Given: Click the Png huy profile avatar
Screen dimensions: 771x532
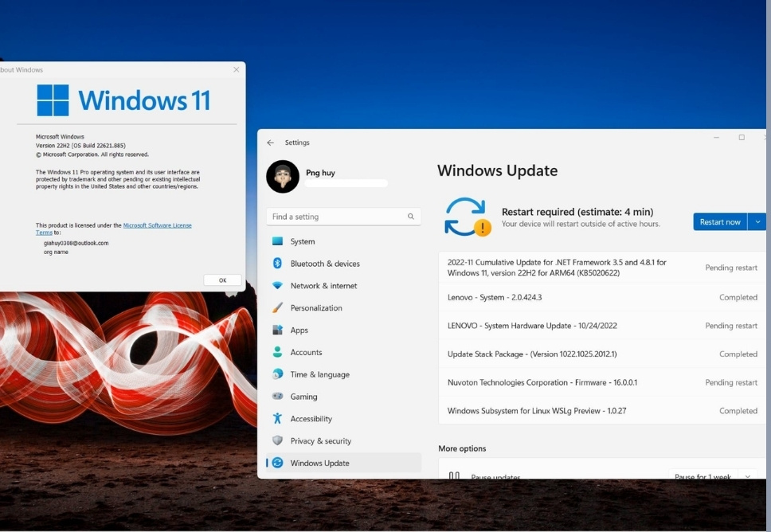Looking at the screenshot, I should pyautogui.click(x=283, y=177).
